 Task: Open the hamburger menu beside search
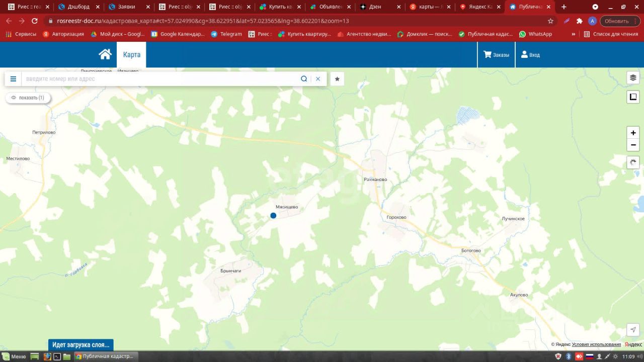(x=13, y=79)
